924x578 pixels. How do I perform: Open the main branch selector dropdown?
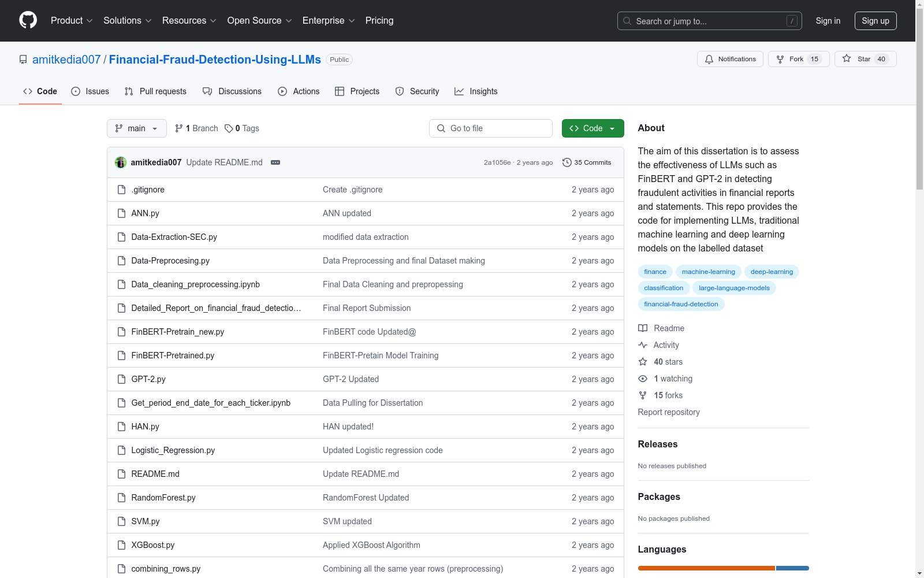point(137,128)
